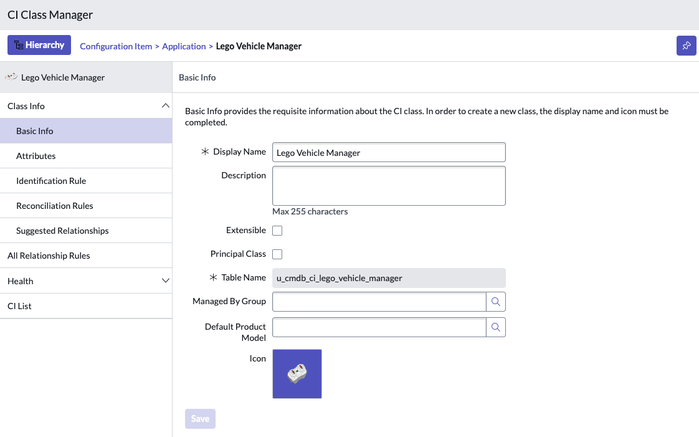Click the Max 255 characters hint
This screenshot has width=699, height=437.
pyautogui.click(x=310, y=211)
